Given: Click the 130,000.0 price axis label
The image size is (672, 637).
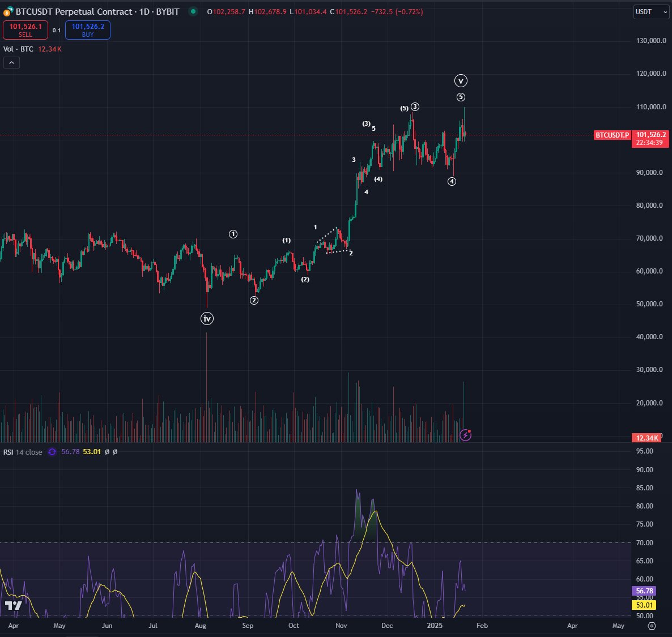Looking at the screenshot, I should click(652, 41).
